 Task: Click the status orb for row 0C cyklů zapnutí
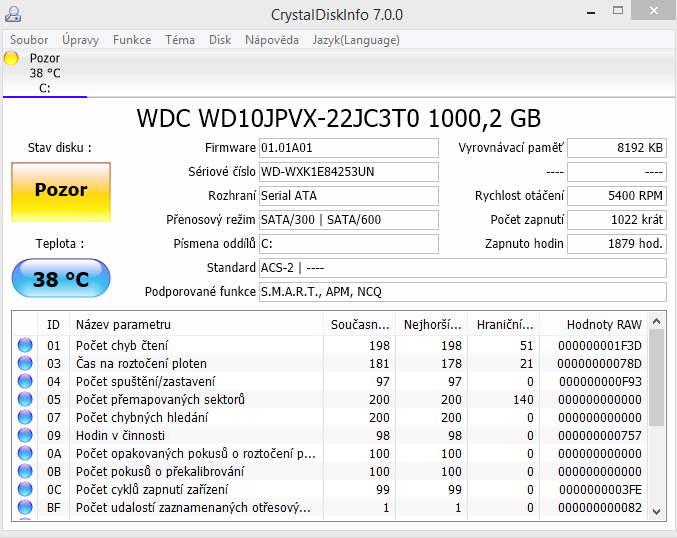(x=25, y=489)
